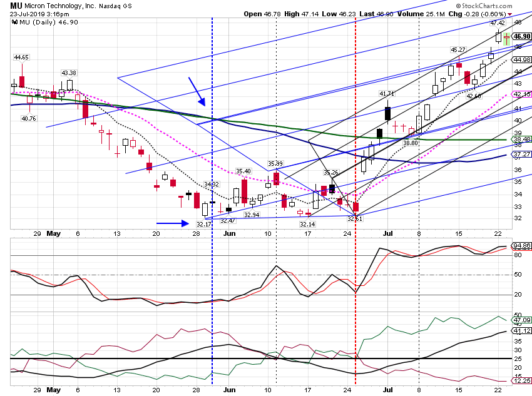Click the 94.86 stochastic value tag

(x=522, y=246)
